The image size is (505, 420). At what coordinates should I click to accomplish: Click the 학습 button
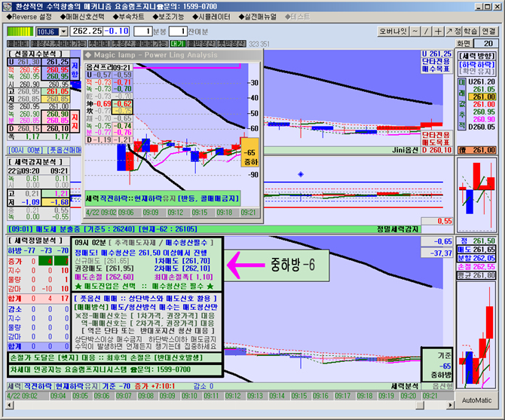tap(470, 31)
